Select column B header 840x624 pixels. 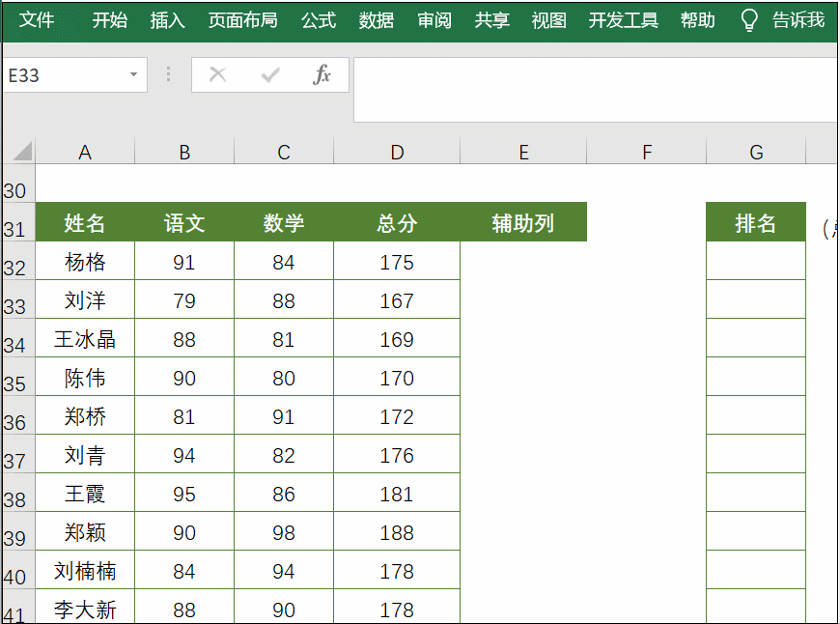click(x=184, y=152)
